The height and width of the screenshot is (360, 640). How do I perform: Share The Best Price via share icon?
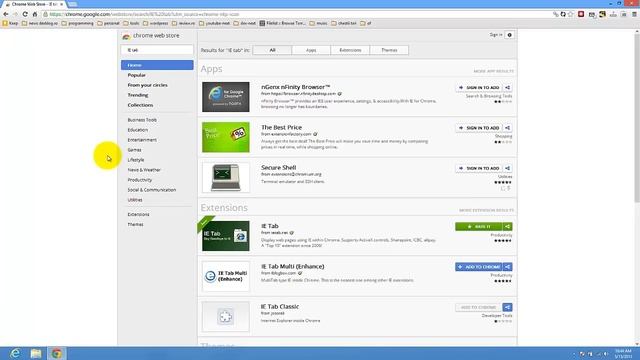pyautogui.click(x=508, y=128)
